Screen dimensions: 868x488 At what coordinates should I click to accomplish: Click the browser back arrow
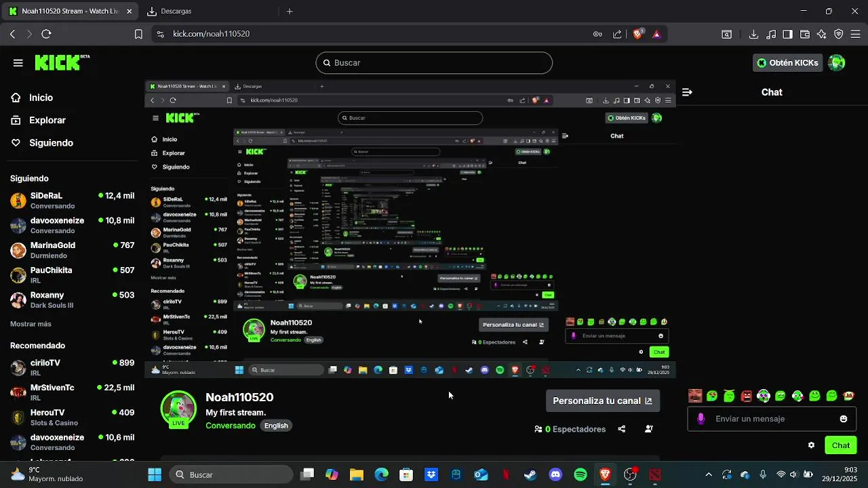[x=12, y=34]
